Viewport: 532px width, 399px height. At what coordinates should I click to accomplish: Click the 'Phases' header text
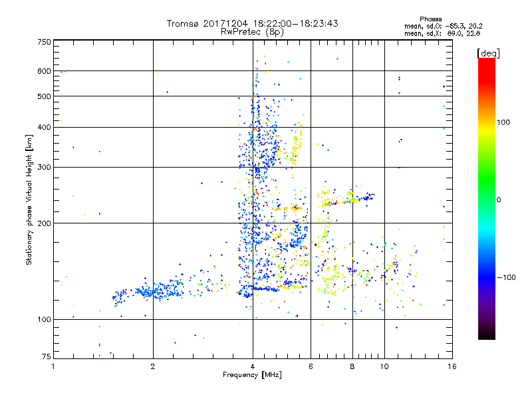pyautogui.click(x=430, y=19)
